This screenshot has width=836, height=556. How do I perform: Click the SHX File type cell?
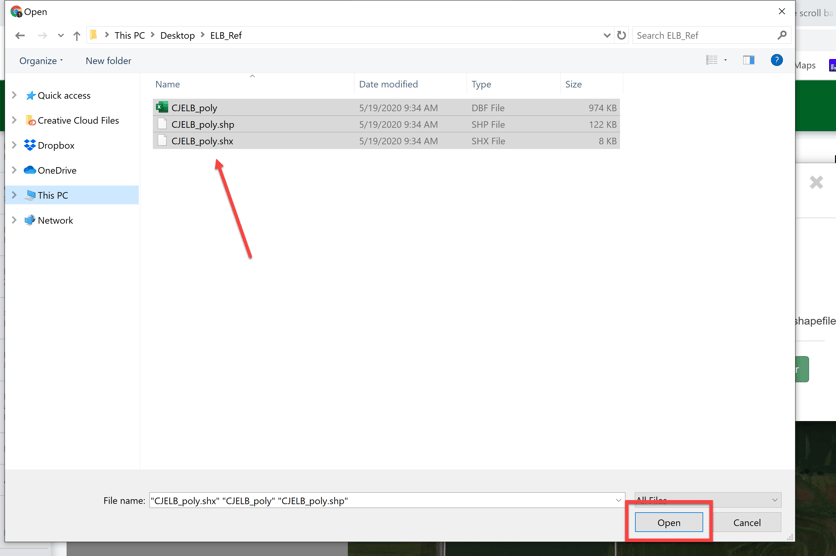(488, 141)
